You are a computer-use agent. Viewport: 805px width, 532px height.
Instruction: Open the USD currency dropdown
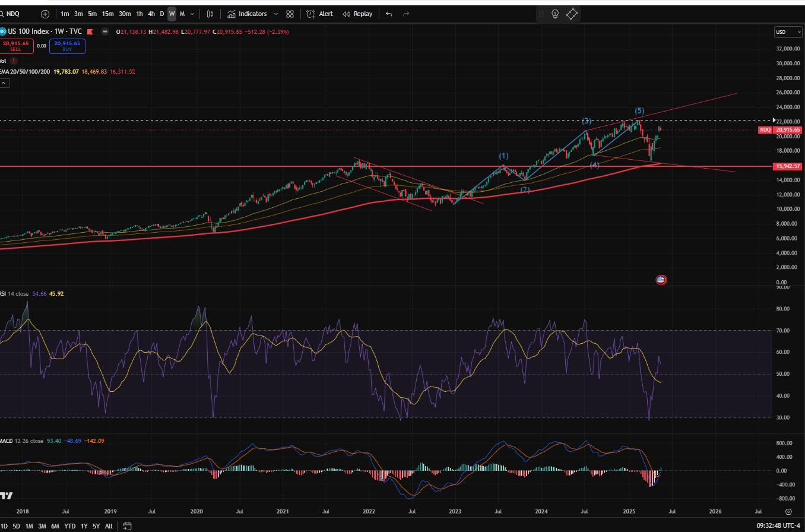pos(788,32)
